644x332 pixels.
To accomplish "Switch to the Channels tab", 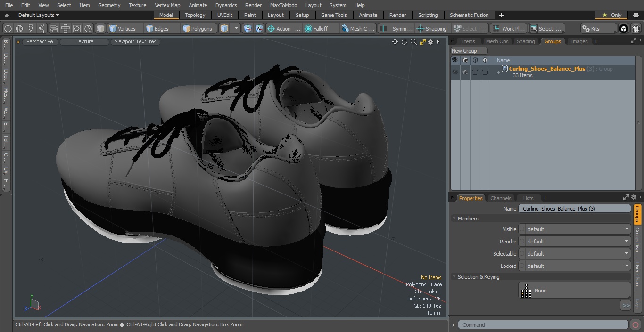I will pos(501,198).
